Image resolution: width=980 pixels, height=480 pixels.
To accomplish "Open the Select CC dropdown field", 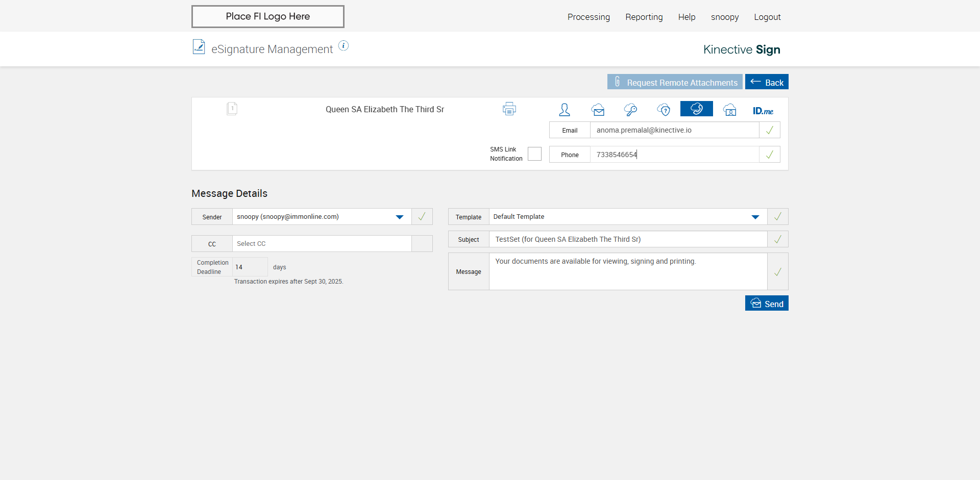I will click(322, 244).
